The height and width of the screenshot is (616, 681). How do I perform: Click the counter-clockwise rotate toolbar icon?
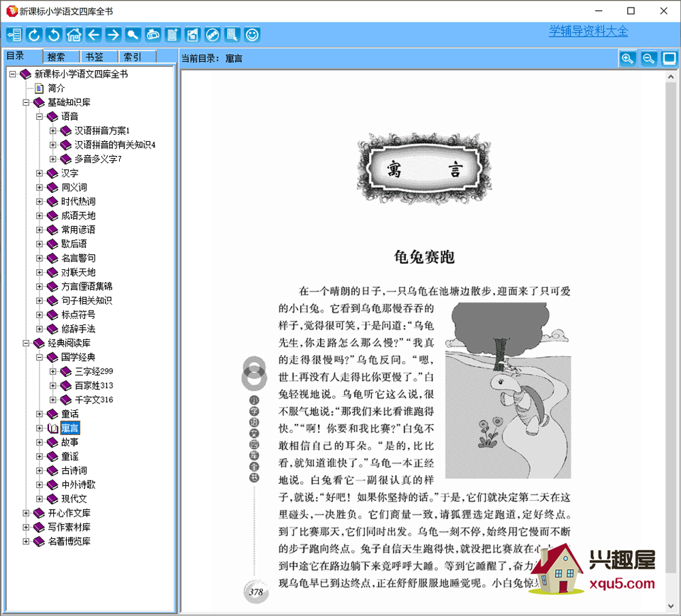pyautogui.click(x=54, y=34)
